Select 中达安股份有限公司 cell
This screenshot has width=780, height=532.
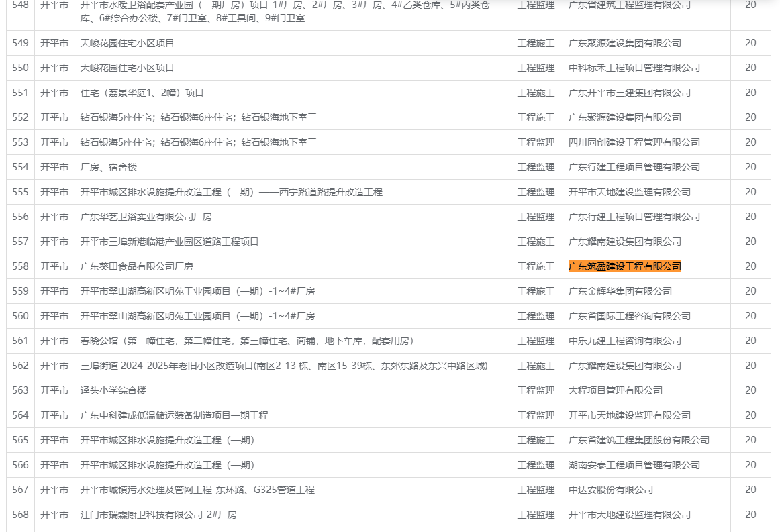coord(611,490)
